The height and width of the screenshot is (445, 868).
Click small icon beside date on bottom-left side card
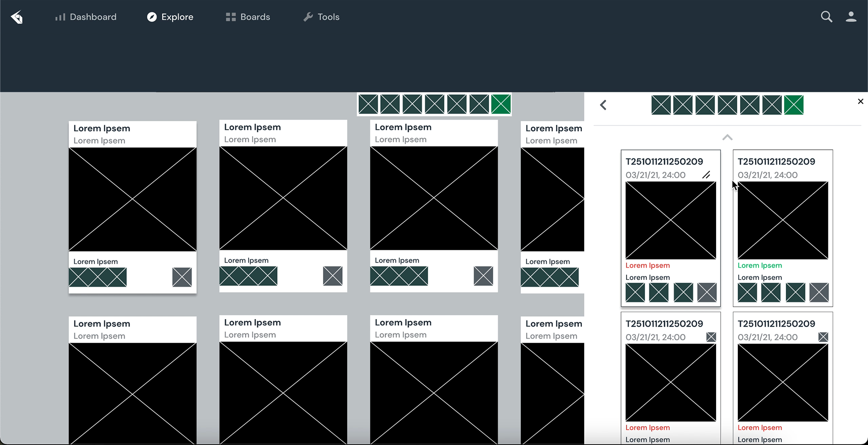pyautogui.click(x=711, y=337)
